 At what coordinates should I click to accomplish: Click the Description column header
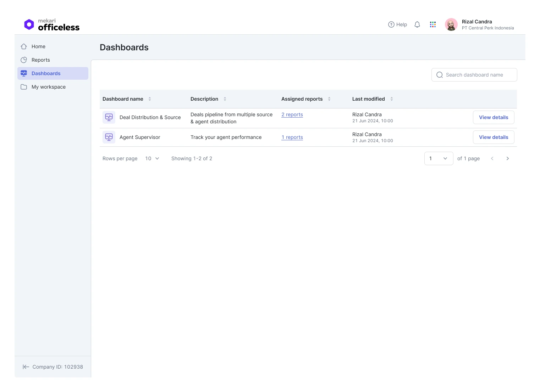(204, 99)
